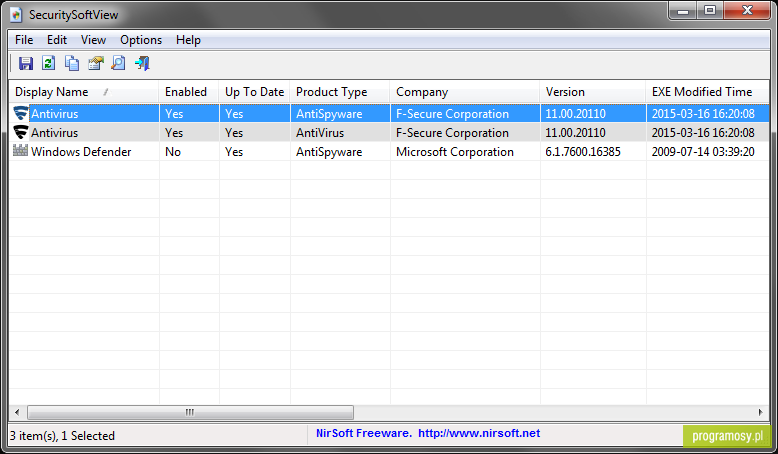Click the Exit toolbar icon
Image resolution: width=778 pixels, height=454 pixels.
point(142,63)
